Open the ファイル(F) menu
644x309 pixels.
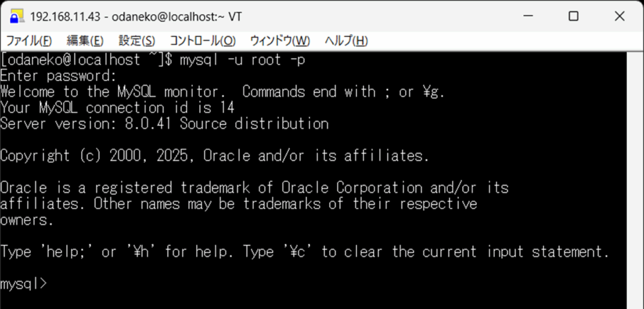(29, 41)
